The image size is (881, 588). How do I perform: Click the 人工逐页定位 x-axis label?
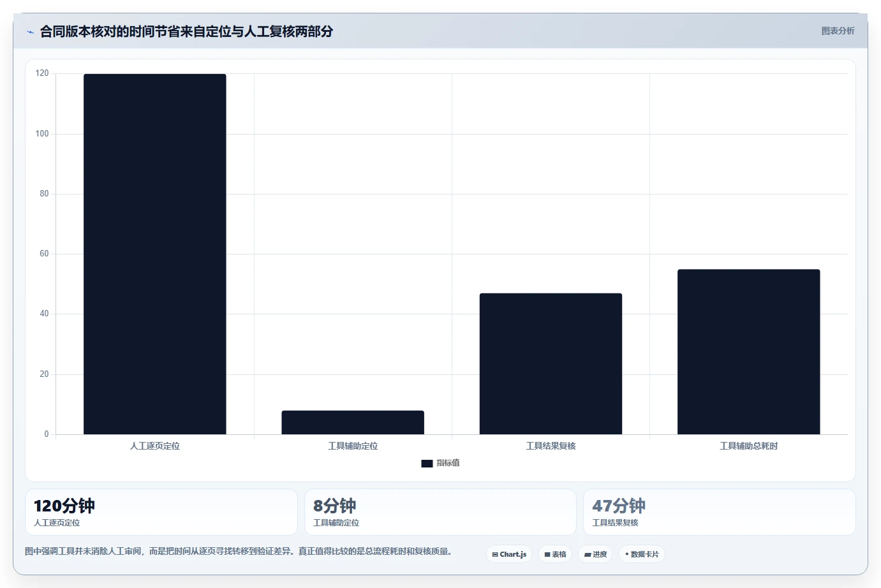tap(155, 446)
